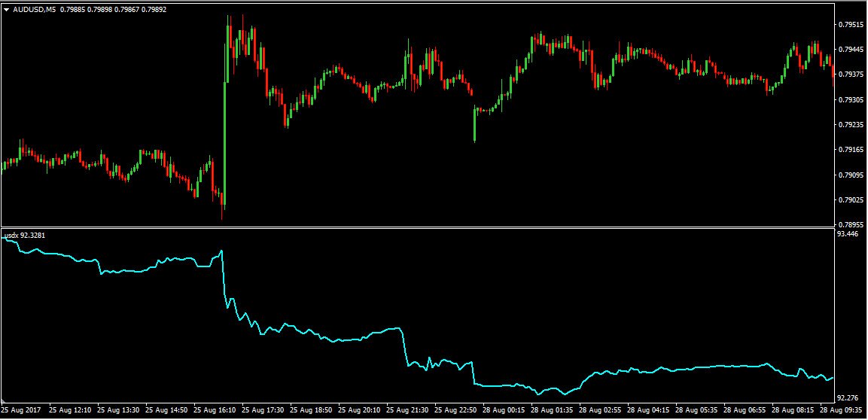This screenshot has width=868, height=420.
Task: Open the chart menu triangle beside AUDUSD,M5
Action: (6, 9)
